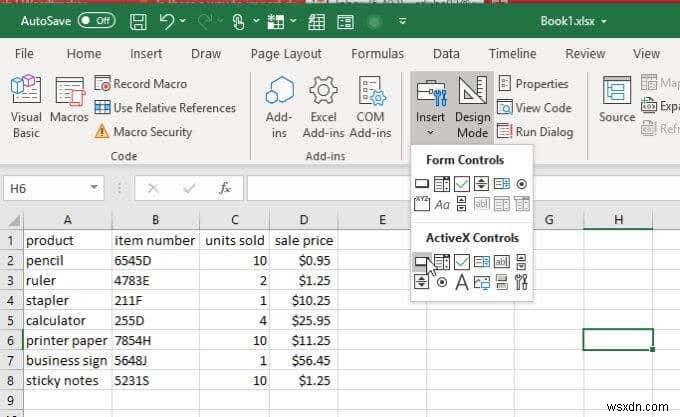Expand Name Box dropdown arrow
Viewport: 680px width, 417px height.
pos(94,188)
